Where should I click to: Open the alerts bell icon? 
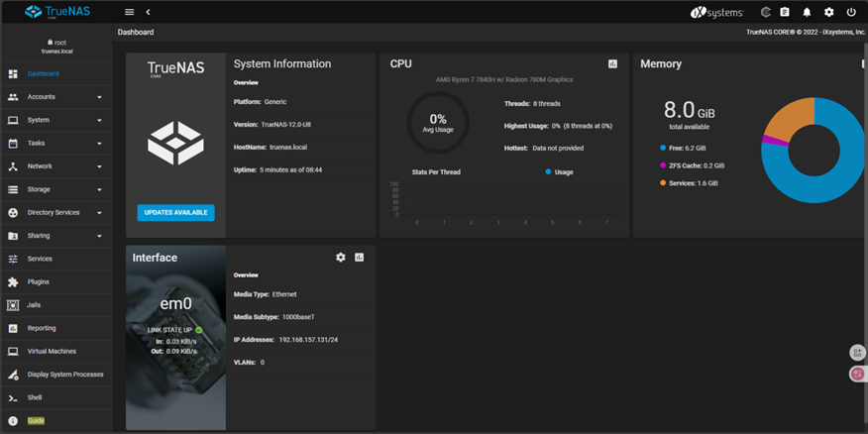click(x=807, y=12)
